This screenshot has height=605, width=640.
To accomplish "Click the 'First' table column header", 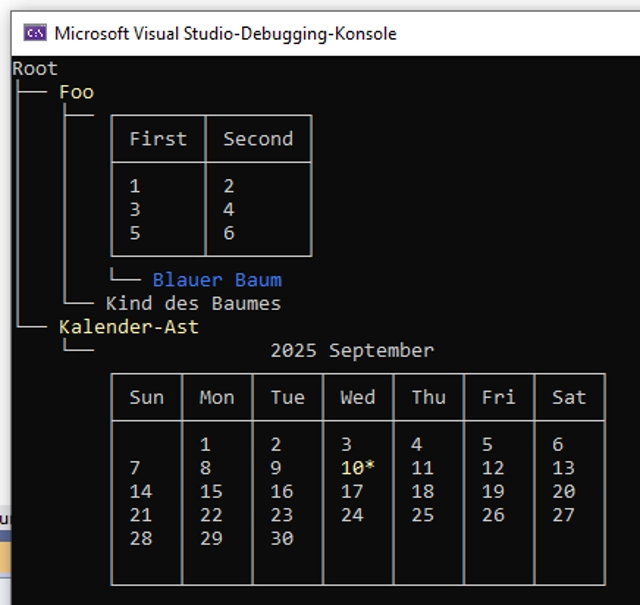I will click(158, 139).
